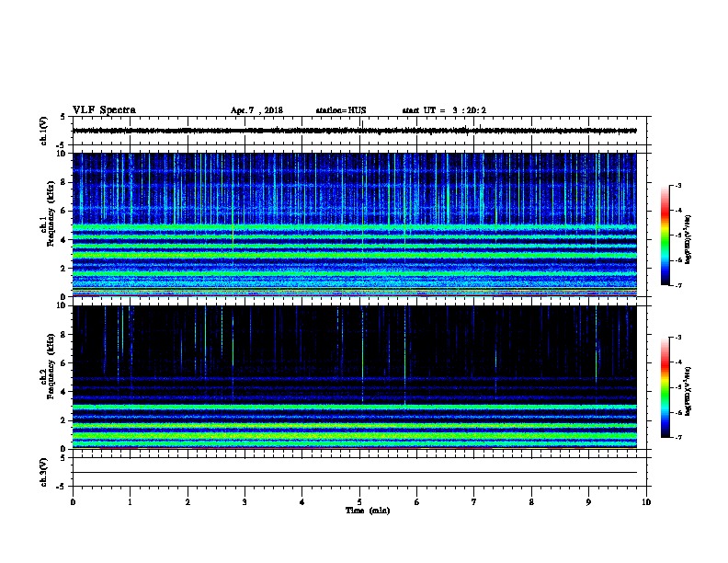Click the bright green band near 3 kHz in ch.1 spectrogram
Viewport: 728px width, 563px height.
pyautogui.click(x=354, y=255)
